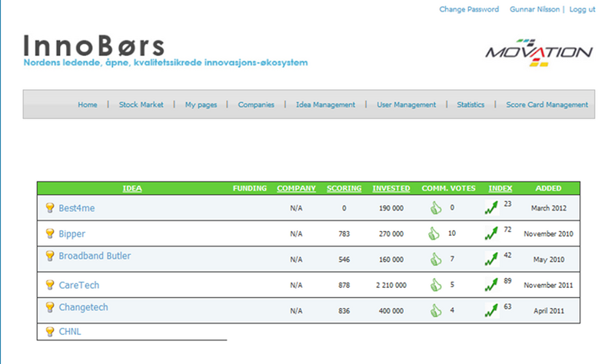Image resolution: width=615 pixels, height=364 pixels.
Task: Vote thumbs up for Bipper
Action: click(x=434, y=233)
